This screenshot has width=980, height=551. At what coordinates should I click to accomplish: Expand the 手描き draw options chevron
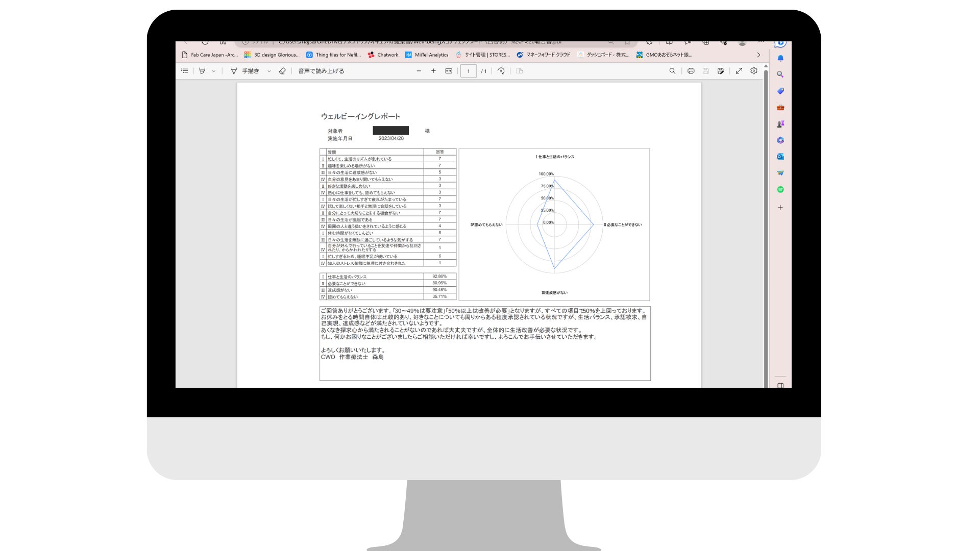pos(269,71)
